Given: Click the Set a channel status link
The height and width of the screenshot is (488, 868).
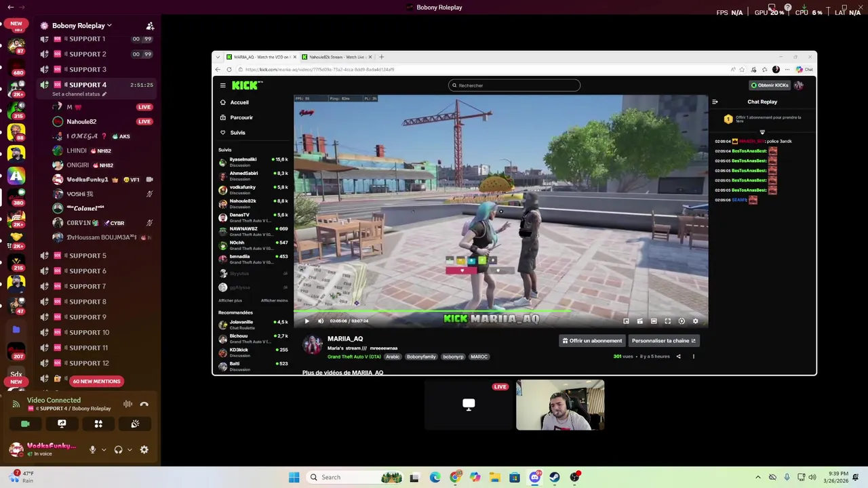Looking at the screenshot, I should [x=79, y=94].
